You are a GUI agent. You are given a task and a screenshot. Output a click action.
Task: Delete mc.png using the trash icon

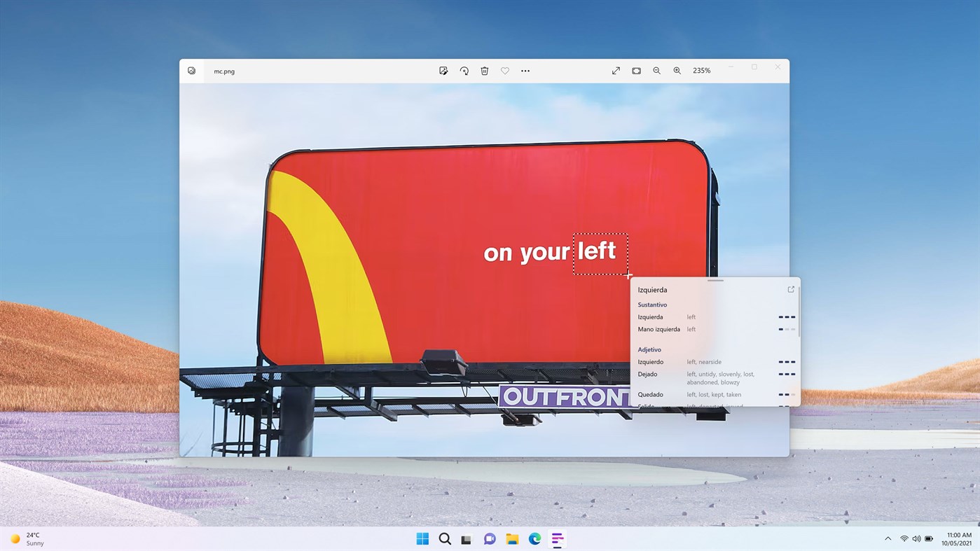pyautogui.click(x=484, y=70)
